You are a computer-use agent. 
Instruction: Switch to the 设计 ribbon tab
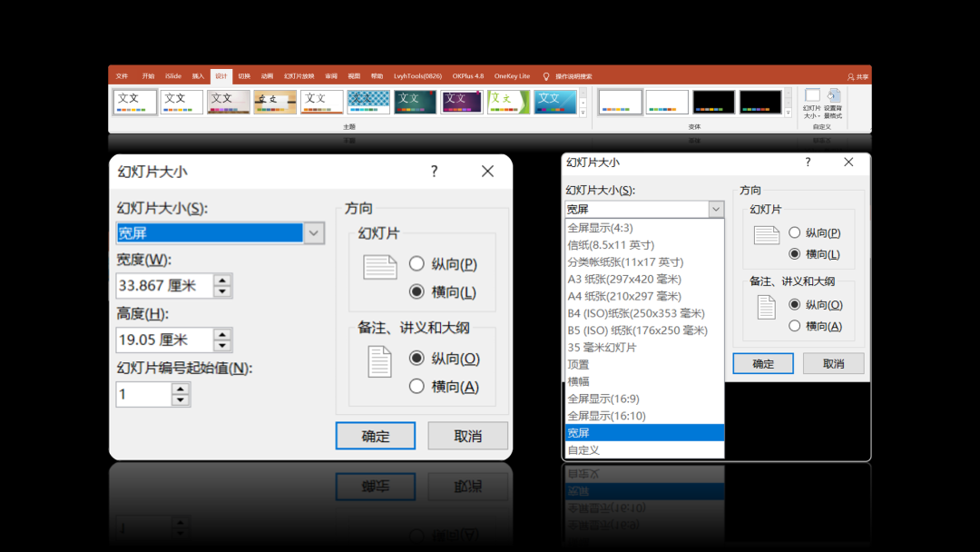click(221, 76)
